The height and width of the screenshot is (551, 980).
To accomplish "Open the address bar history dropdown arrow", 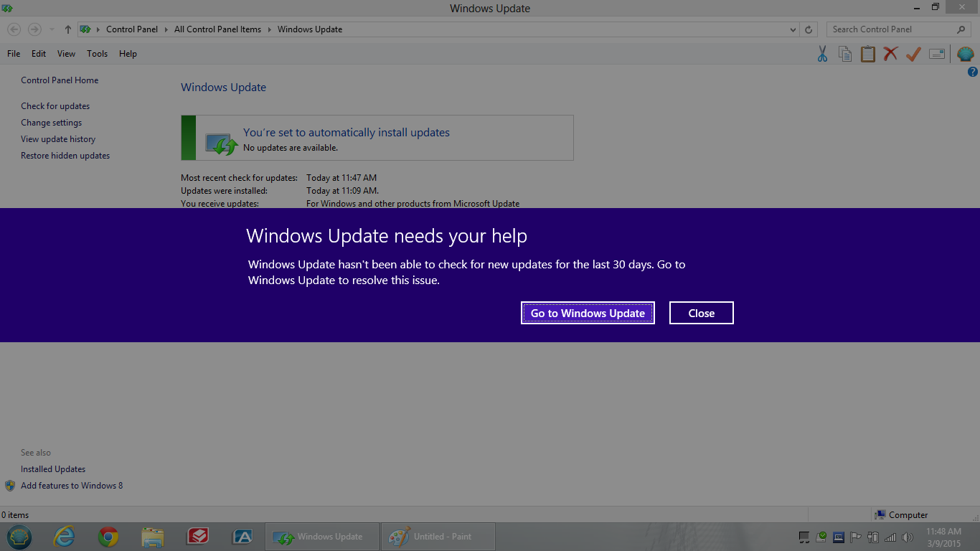I will 793,29.
